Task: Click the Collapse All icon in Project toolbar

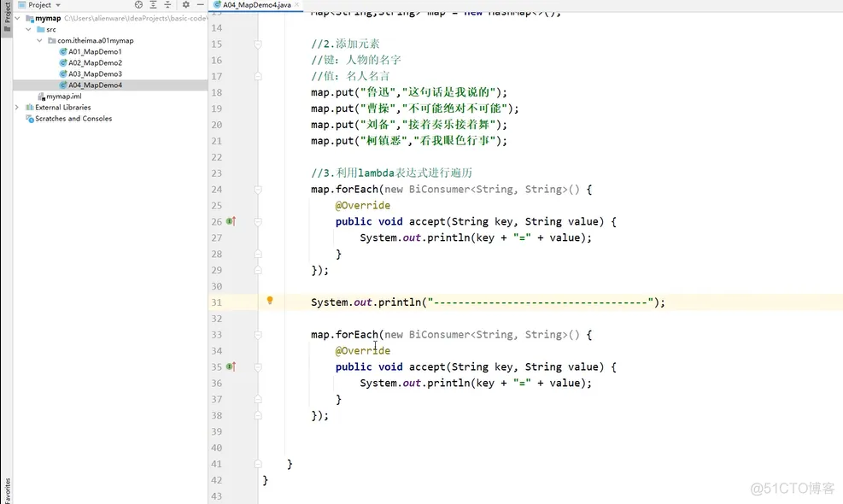Action: [x=168, y=5]
